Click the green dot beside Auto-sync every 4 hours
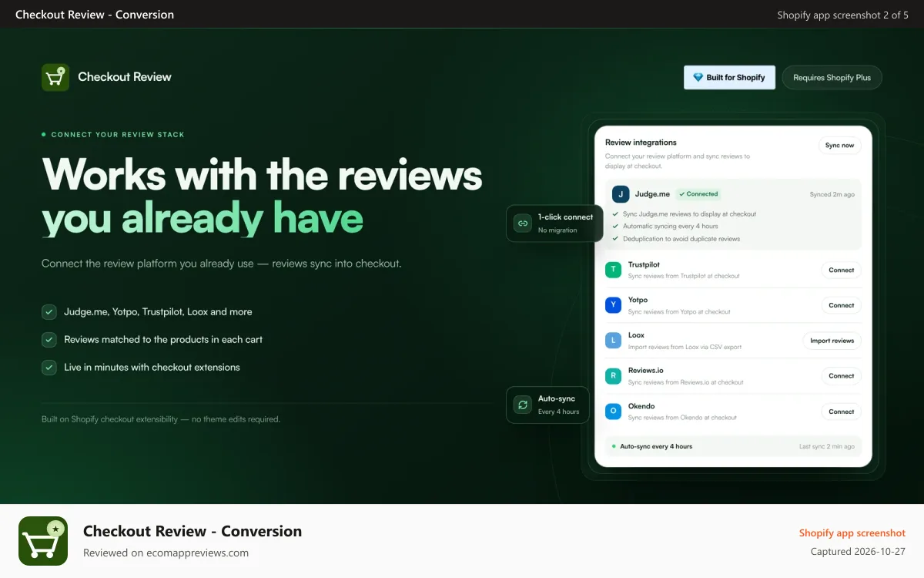 point(614,446)
